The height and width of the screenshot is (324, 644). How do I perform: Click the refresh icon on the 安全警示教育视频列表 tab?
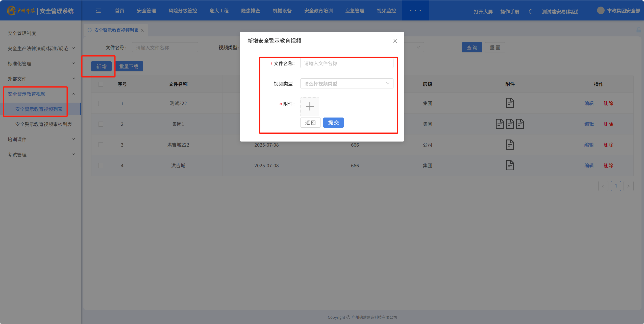click(x=90, y=30)
